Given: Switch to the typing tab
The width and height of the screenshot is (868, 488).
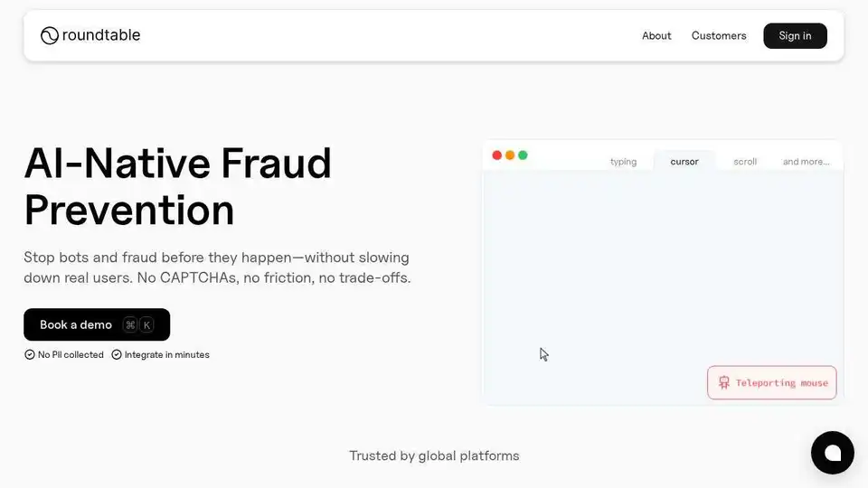Looking at the screenshot, I should tap(623, 162).
